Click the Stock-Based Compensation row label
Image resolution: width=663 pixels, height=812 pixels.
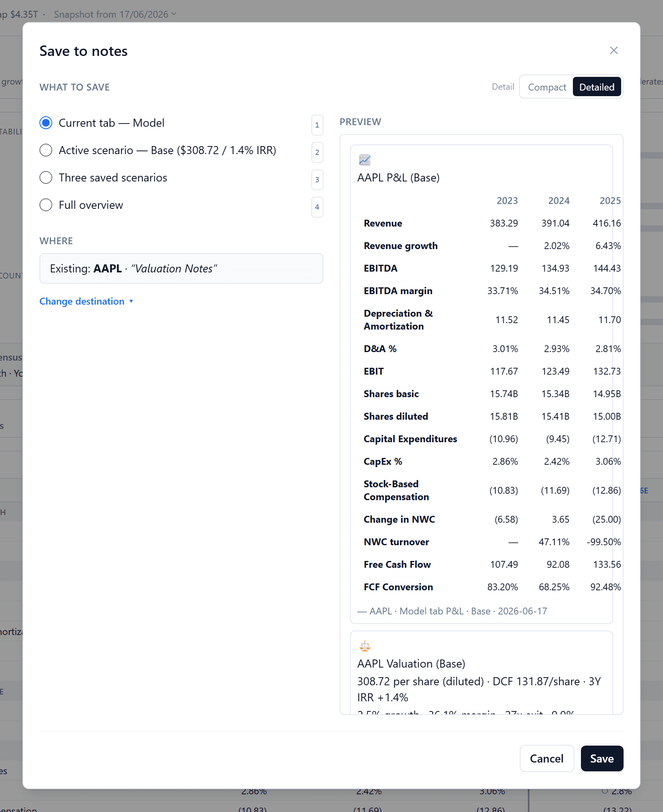396,490
